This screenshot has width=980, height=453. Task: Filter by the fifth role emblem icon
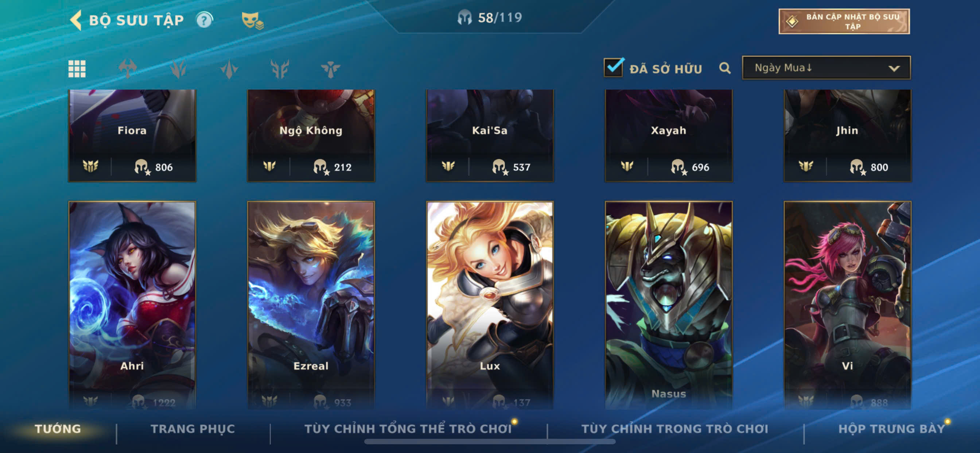tap(330, 69)
